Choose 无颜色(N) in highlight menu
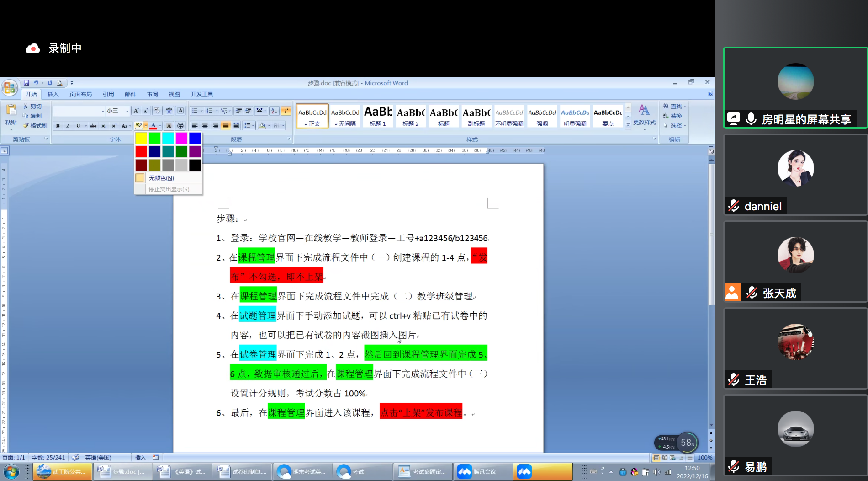This screenshot has height=481, width=868. [x=161, y=178]
